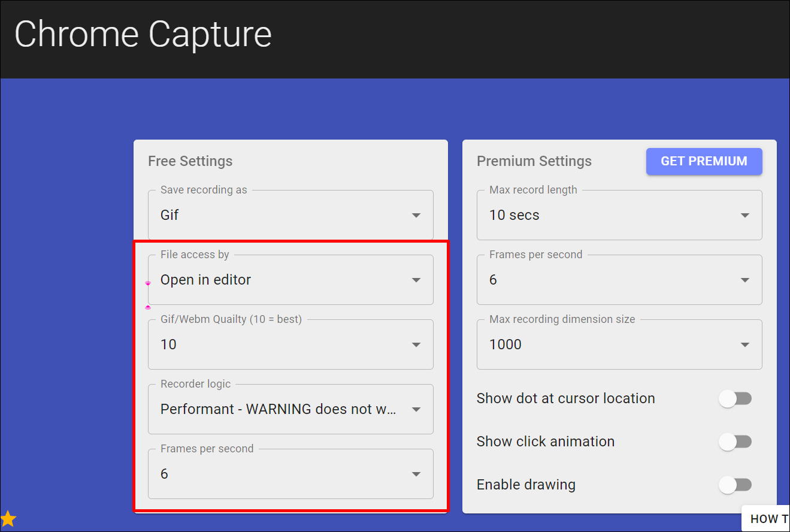Click the GET PREMIUM button

tap(704, 161)
